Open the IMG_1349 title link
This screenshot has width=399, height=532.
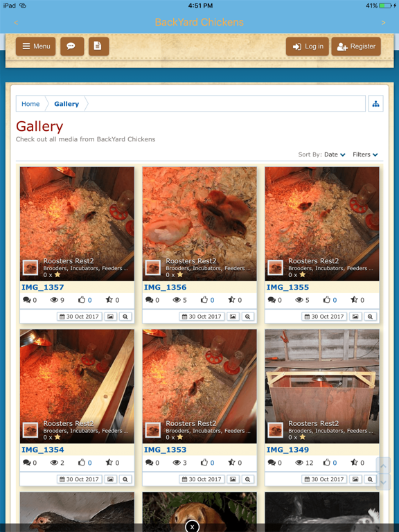click(x=287, y=450)
